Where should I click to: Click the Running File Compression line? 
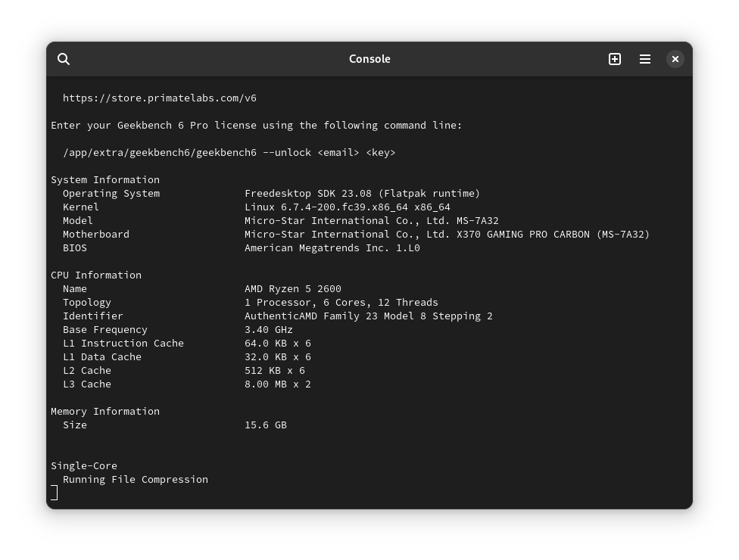[x=135, y=480]
